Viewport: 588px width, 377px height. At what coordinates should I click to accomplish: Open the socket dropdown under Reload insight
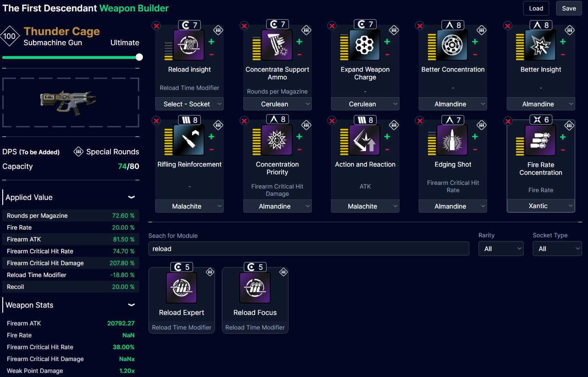[189, 104]
